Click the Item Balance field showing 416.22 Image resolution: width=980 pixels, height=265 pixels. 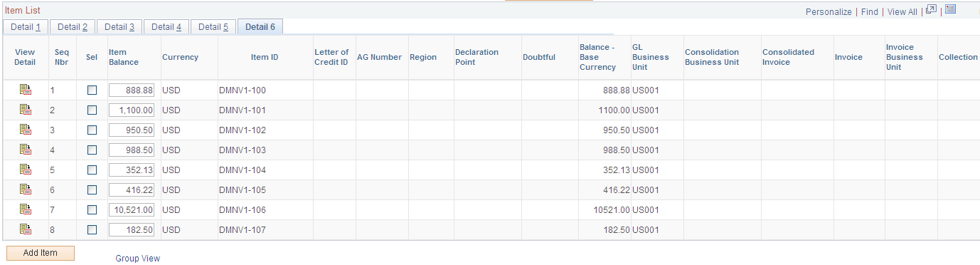coord(132,190)
